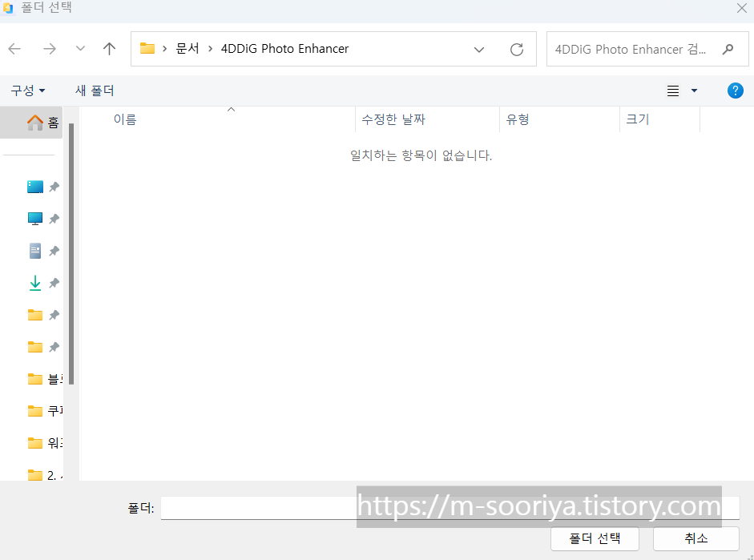Select 문서 breadcrumb in address bar

[187, 49]
